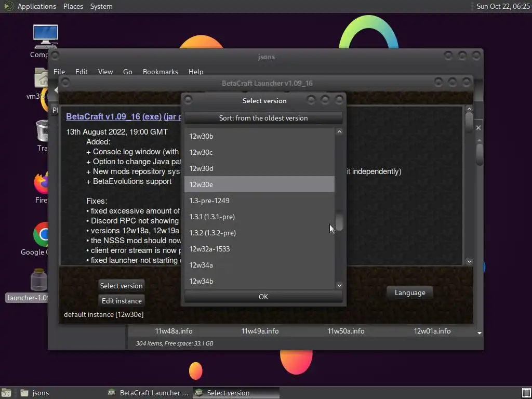Open Bookmarks menu in jsons window
The width and height of the screenshot is (532, 399).
click(x=161, y=72)
